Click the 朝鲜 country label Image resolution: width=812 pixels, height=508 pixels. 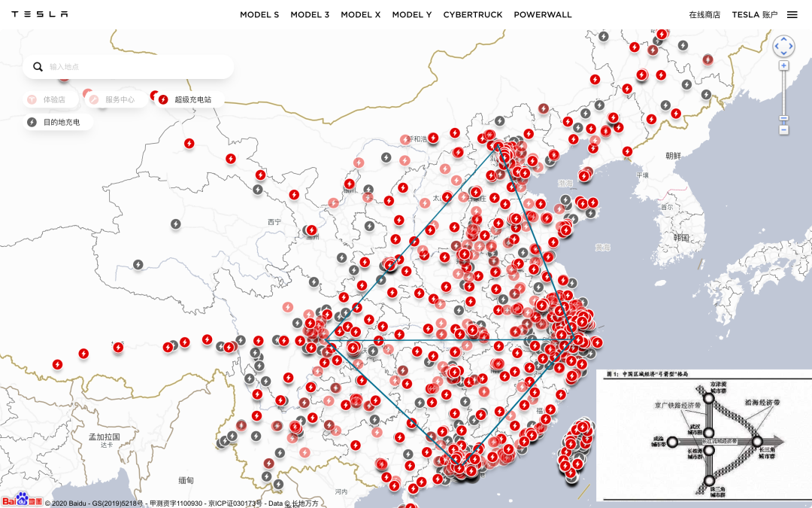pos(673,156)
